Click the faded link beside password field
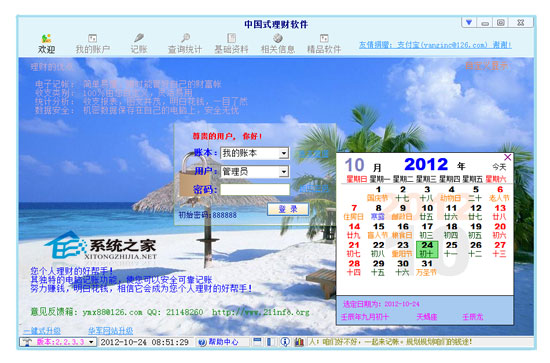 coord(314,189)
